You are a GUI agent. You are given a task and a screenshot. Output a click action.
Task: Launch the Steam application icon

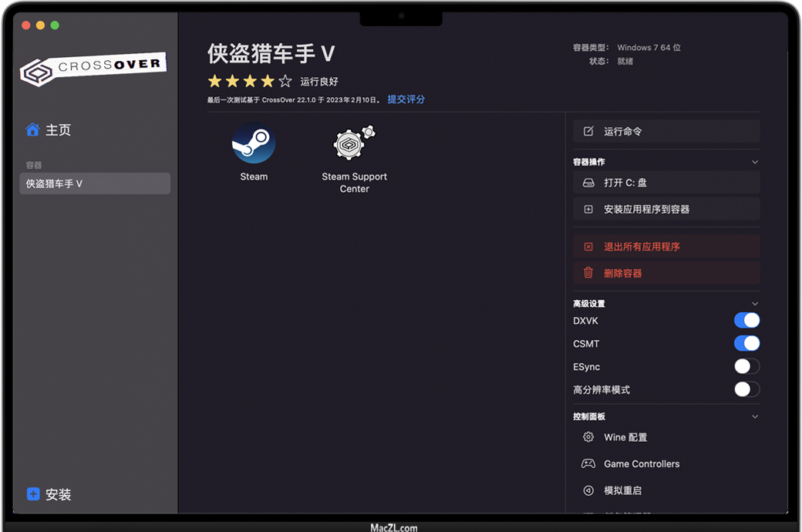click(254, 143)
